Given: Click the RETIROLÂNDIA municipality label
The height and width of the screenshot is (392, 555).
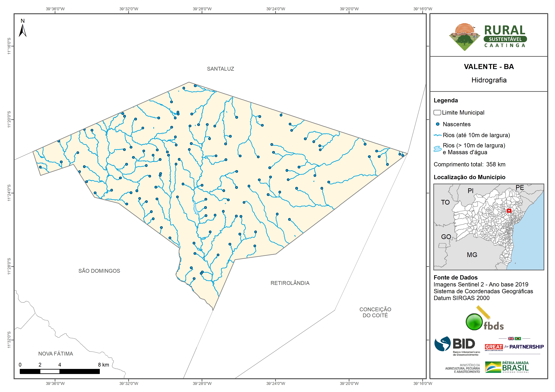Looking at the screenshot, I should pos(290,283).
